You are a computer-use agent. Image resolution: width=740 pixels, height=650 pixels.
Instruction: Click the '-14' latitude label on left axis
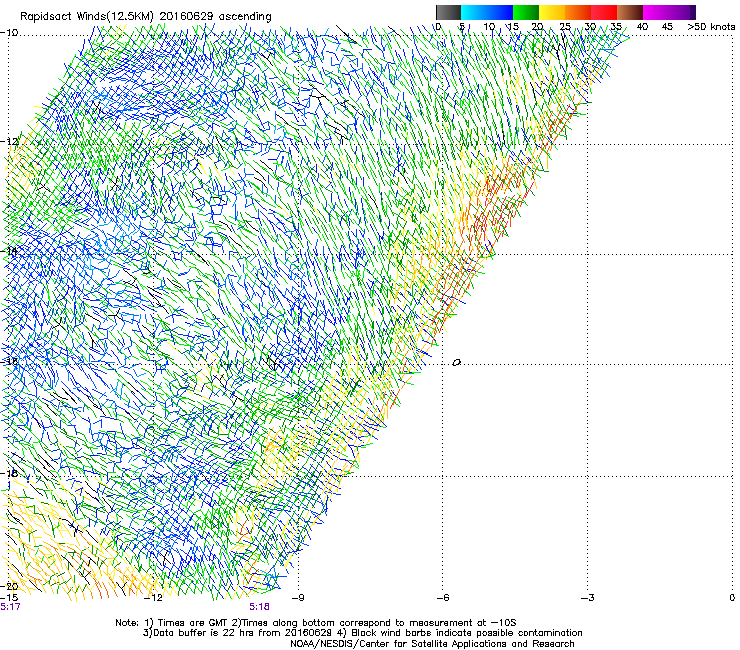pos(9,251)
